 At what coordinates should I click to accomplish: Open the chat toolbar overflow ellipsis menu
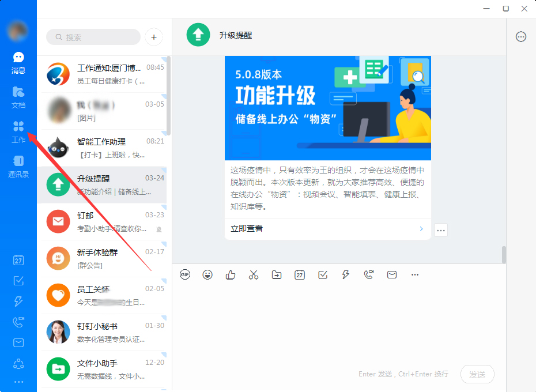click(x=415, y=275)
